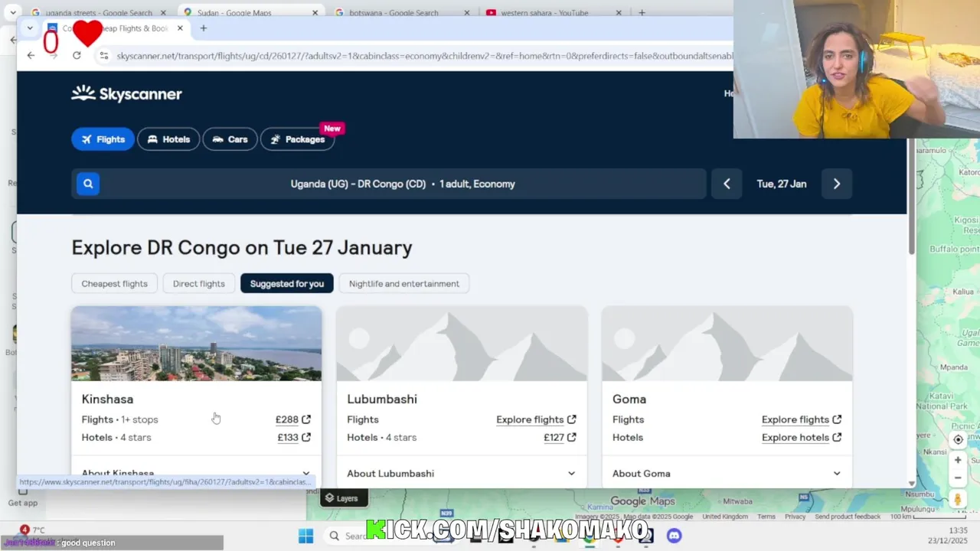Go to next day with right chevron
Image resolution: width=980 pixels, height=551 pixels.
pos(836,184)
